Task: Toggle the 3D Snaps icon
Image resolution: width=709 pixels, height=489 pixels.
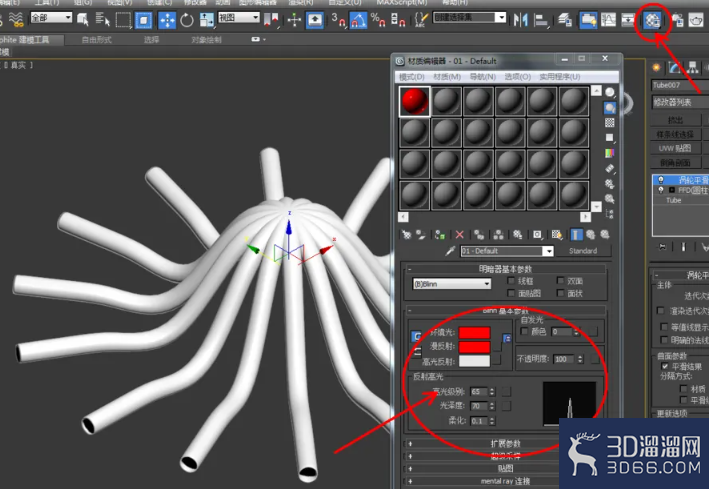Action: [x=338, y=20]
